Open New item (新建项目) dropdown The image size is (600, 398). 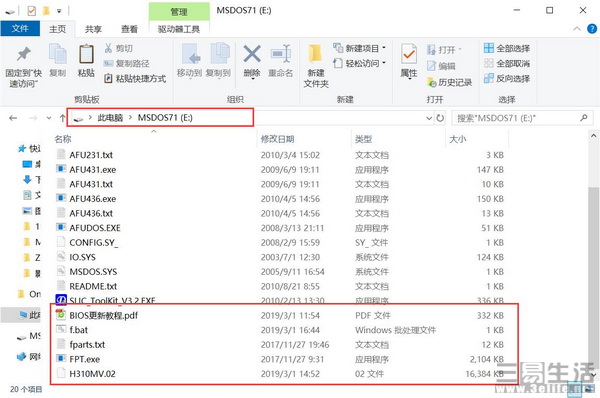click(x=359, y=48)
